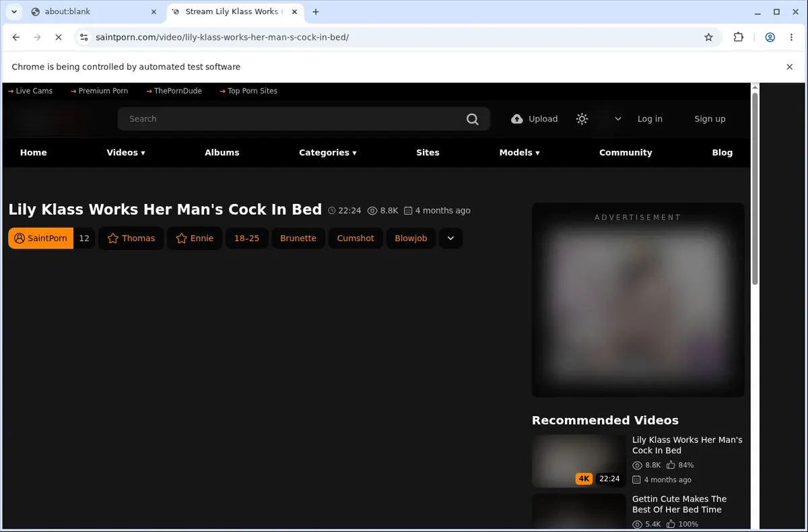Click the 8.8K views count beside title

(382, 211)
